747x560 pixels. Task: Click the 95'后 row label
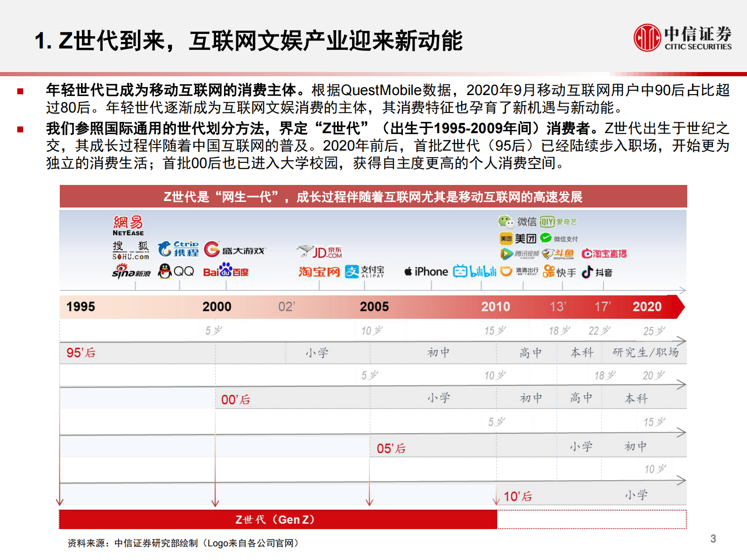81,352
